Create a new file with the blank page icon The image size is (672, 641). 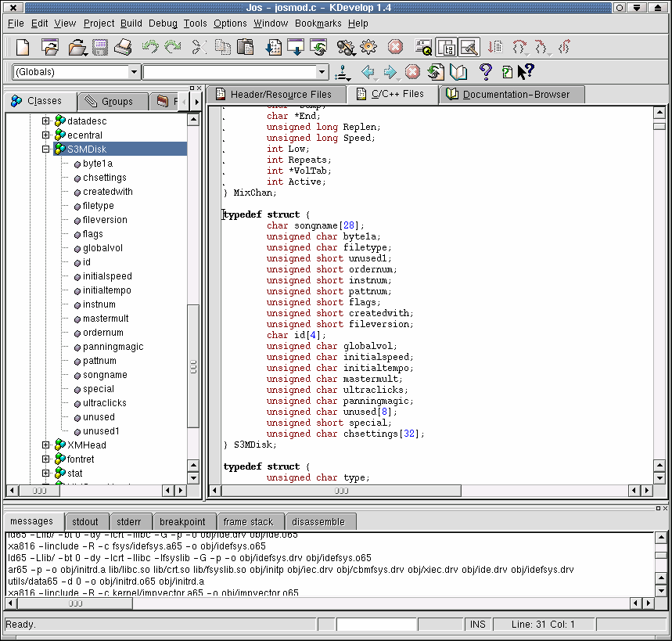coord(22,47)
